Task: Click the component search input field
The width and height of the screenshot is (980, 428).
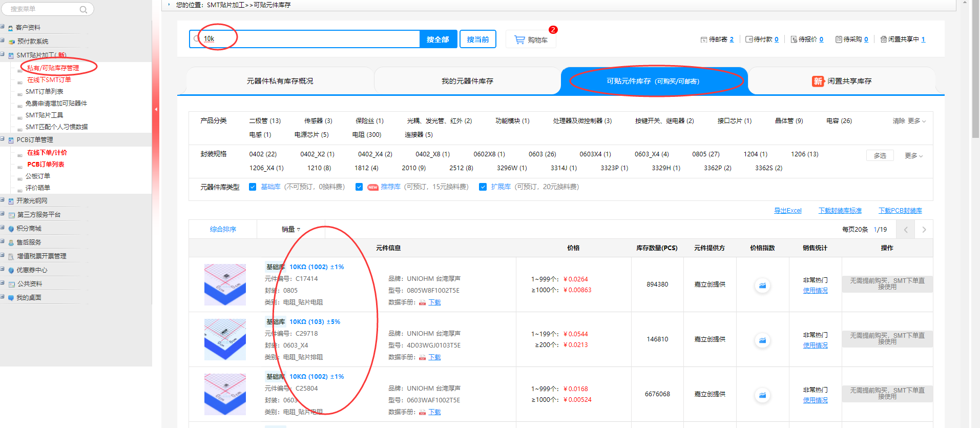Action: (x=307, y=39)
